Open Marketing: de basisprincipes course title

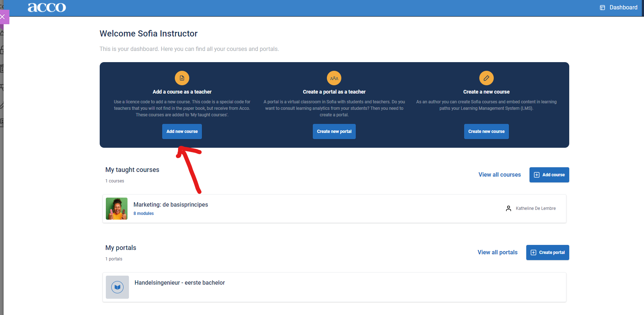coord(171,204)
